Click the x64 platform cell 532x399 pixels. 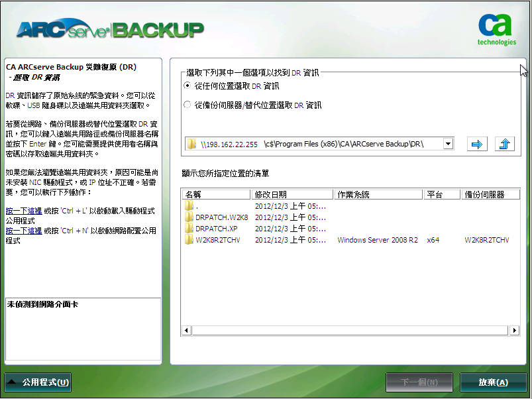433,240
